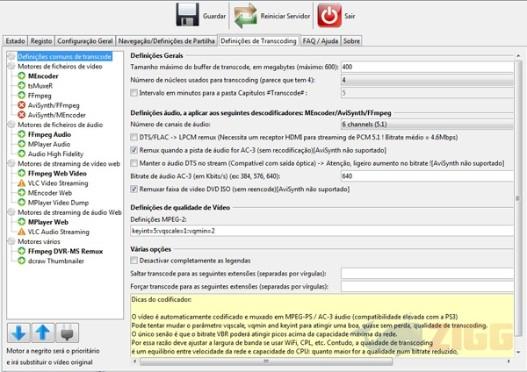Click Saltar transcode extensions input field

pyautogui.click(x=427, y=274)
